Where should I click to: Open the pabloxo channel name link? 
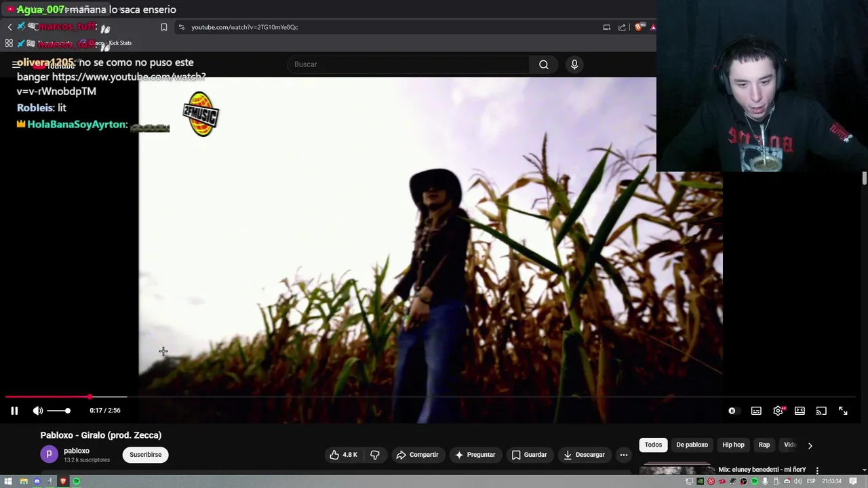pyautogui.click(x=77, y=451)
